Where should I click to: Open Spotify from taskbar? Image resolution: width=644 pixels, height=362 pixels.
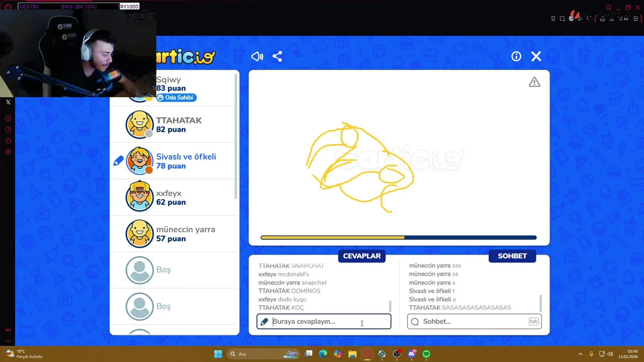(426, 354)
